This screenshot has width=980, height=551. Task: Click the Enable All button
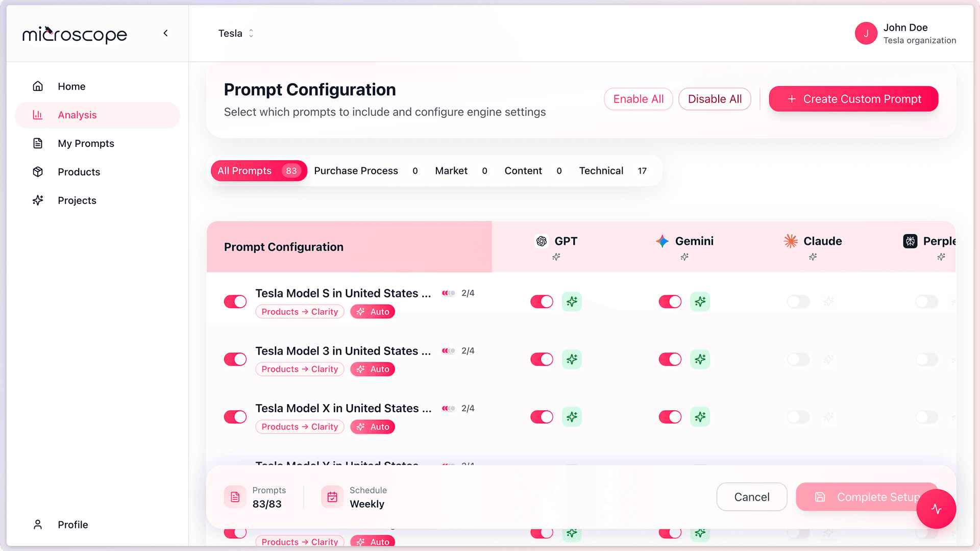(638, 98)
